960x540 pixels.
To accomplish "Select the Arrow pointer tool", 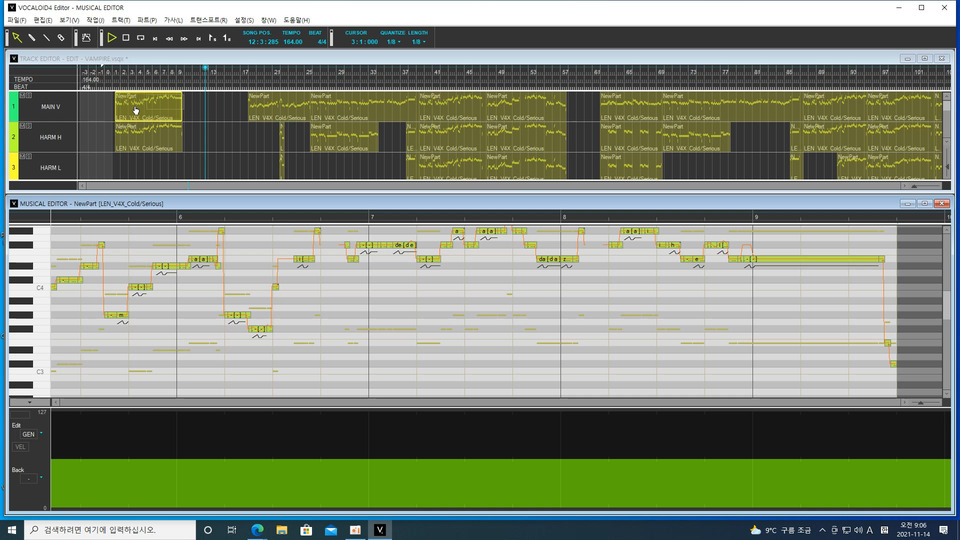I will coord(17,38).
